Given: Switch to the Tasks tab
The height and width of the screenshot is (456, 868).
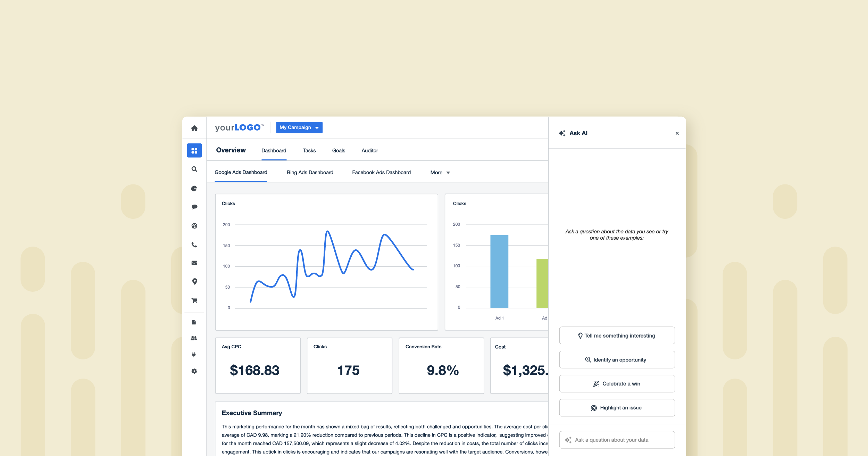Looking at the screenshot, I should click(x=309, y=150).
